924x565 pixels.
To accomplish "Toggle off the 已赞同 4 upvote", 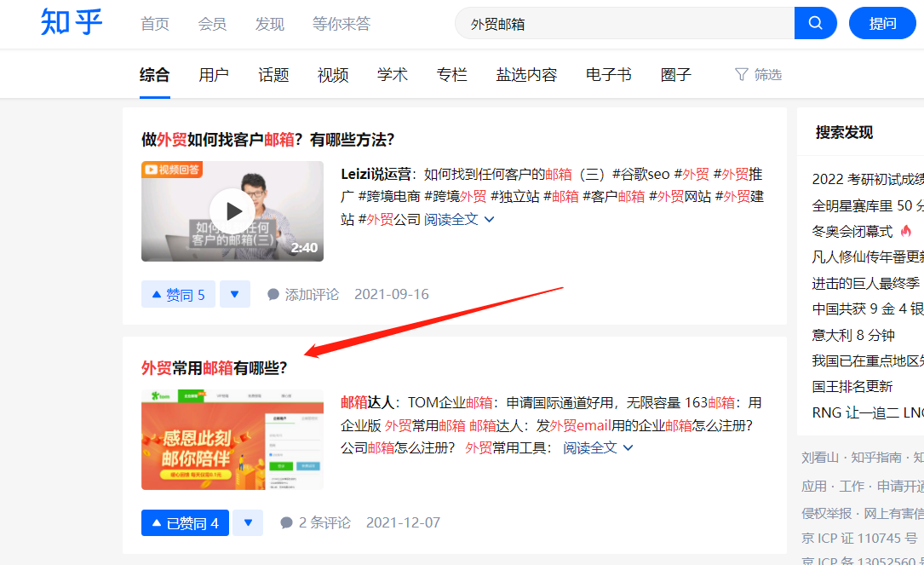I will tap(185, 522).
